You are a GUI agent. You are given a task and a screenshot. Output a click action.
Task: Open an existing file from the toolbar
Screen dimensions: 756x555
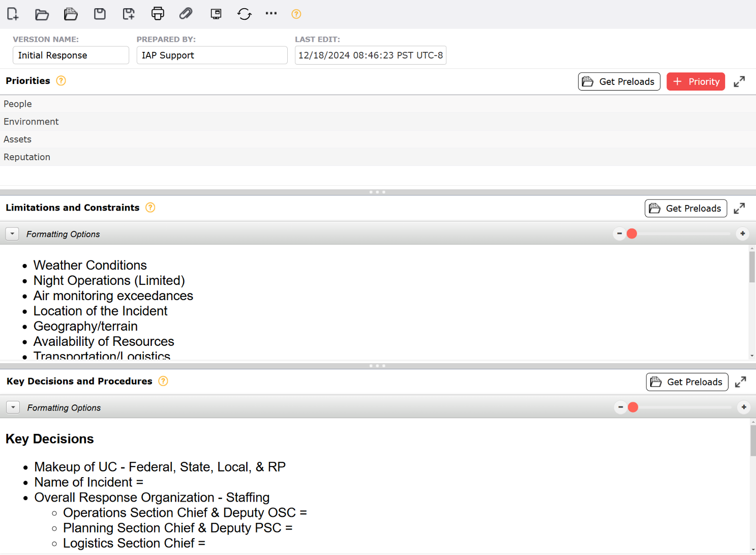(42, 14)
